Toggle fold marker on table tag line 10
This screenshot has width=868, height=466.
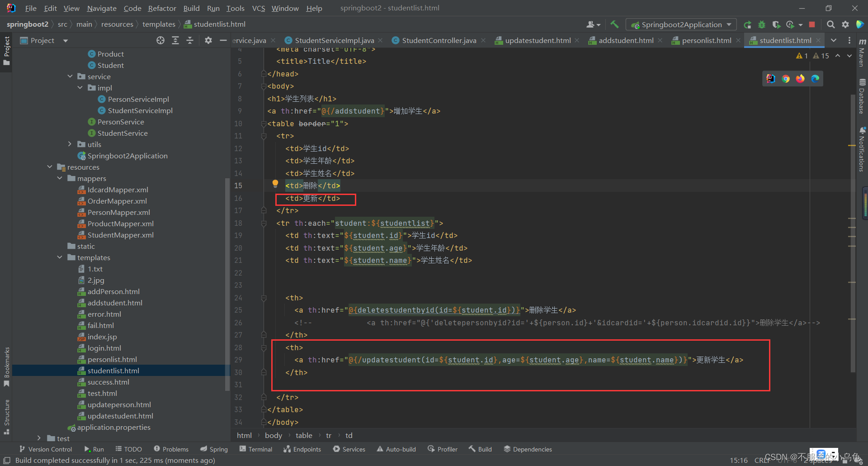tap(264, 124)
